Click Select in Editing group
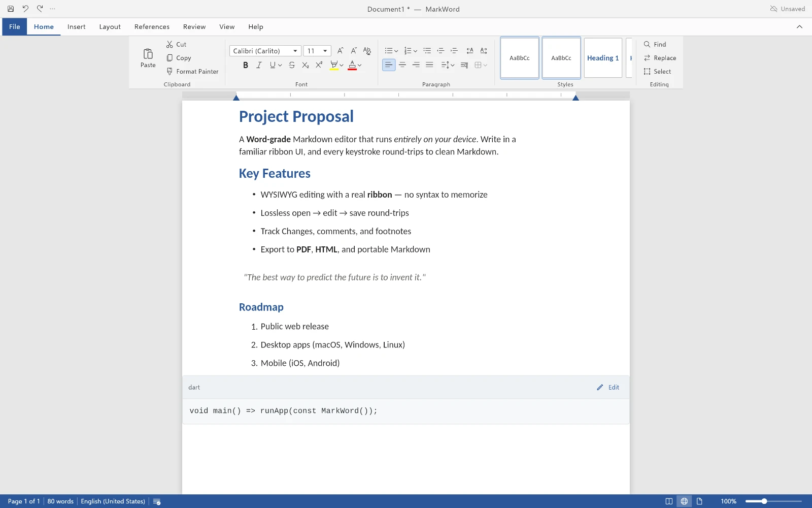This screenshot has width=812, height=508. [x=657, y=72]
